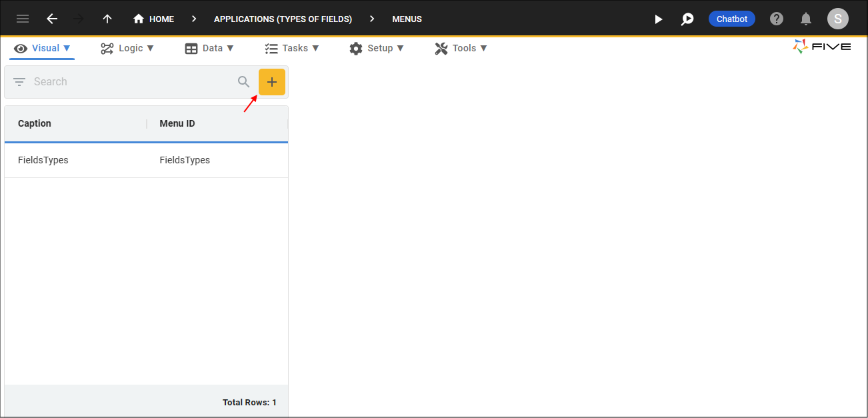Click the inspect magnifier icon in header
868x418 pixels.
coord(687,19)
